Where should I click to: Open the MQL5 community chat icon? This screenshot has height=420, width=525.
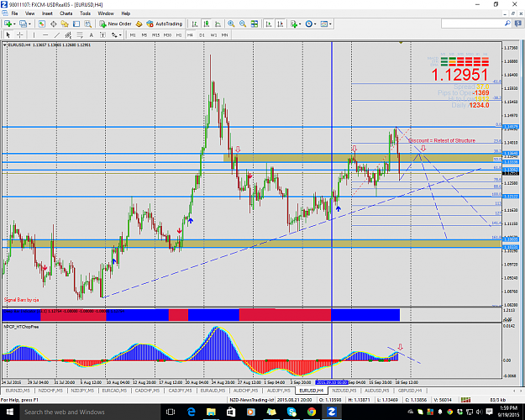point(518,24)
